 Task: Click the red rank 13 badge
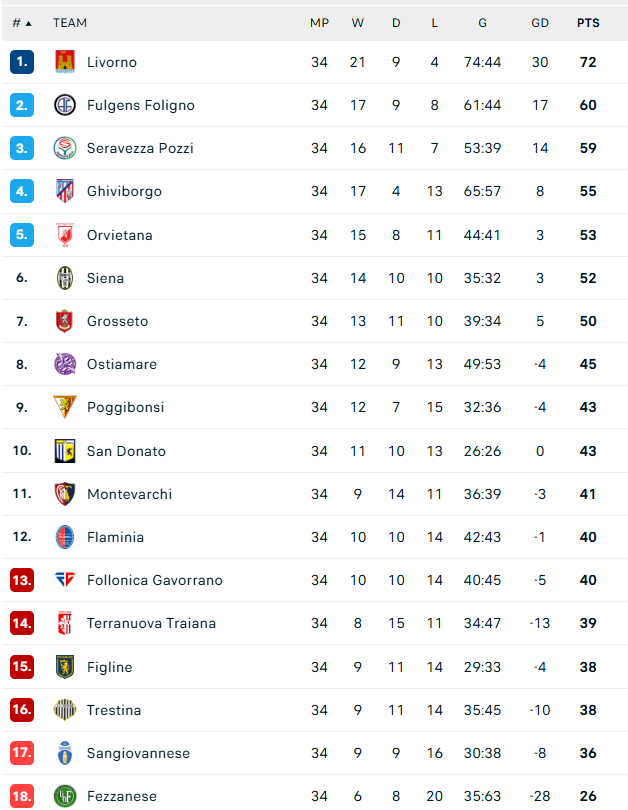pyautogui.click(x=22, y=580)
